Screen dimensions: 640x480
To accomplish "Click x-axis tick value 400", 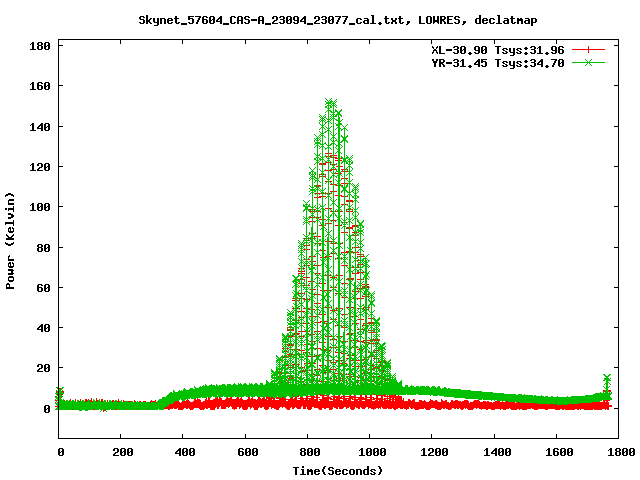I will [185, 452].
